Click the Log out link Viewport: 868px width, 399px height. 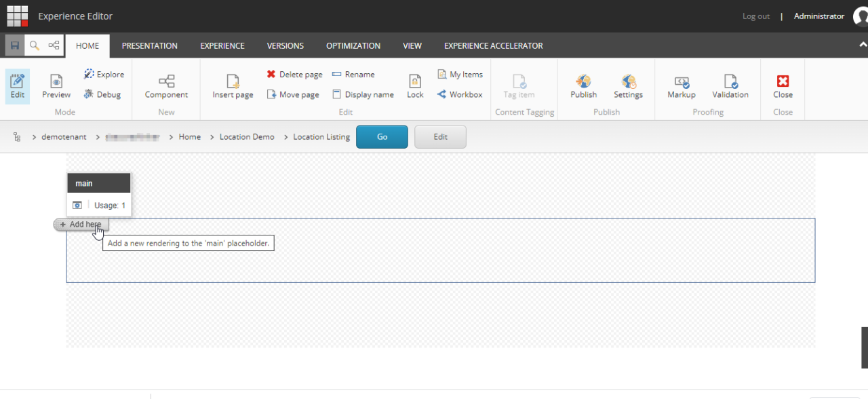(x=756, y=16)
